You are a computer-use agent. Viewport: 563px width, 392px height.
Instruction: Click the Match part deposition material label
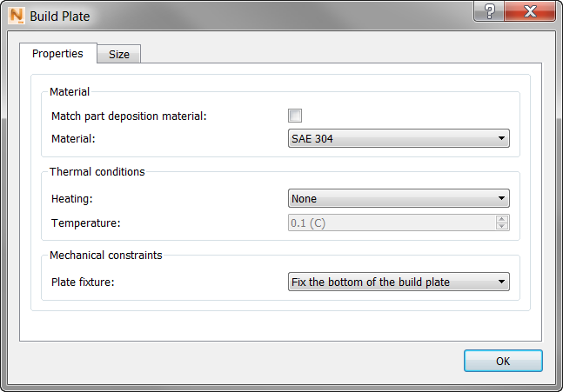point(129,116)
